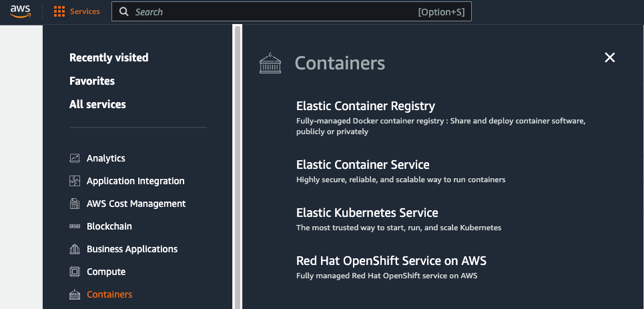Open Elastic Kubernetes Service
Image resolution: width=644 pixels, height=309 pixels.
367,213
